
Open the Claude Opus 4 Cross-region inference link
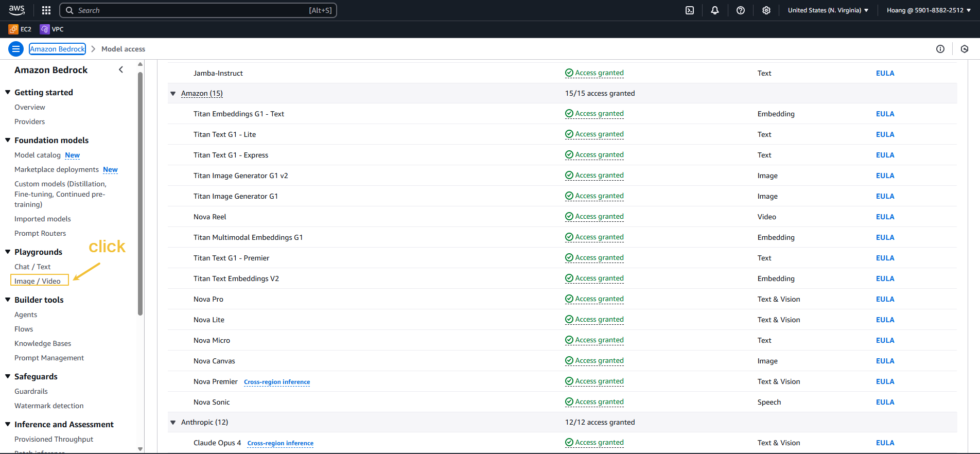coord(281,443)
